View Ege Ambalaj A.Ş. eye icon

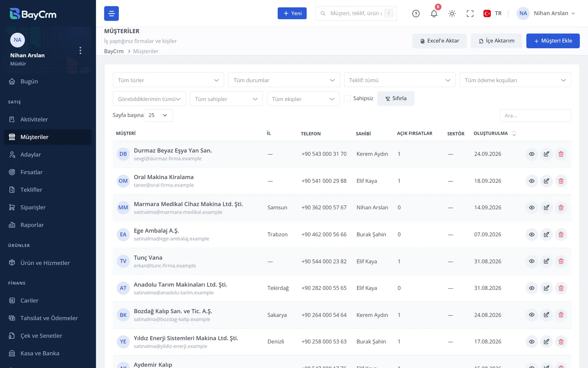pyautogui.click(x=532, y=234)
